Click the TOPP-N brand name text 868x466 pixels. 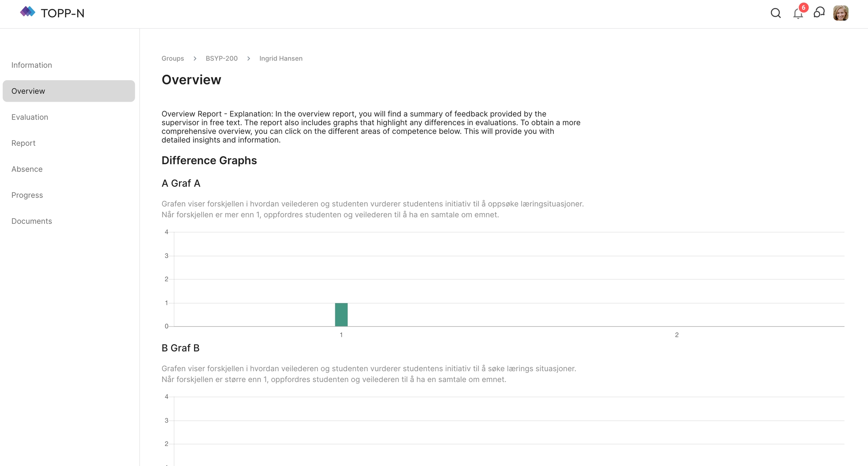click(63, 14)
